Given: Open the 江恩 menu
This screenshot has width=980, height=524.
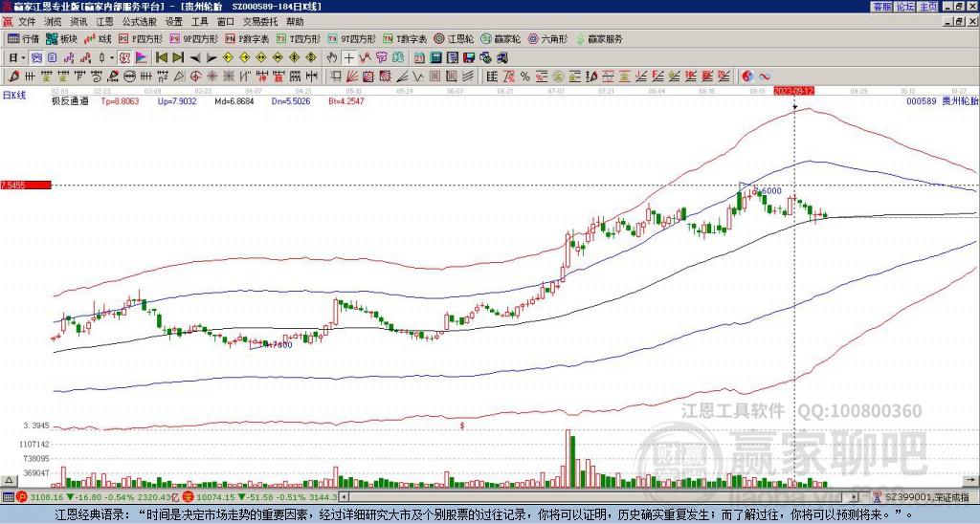Looking at the screenshot, I should pyautogui.click(x=105, y=22).
